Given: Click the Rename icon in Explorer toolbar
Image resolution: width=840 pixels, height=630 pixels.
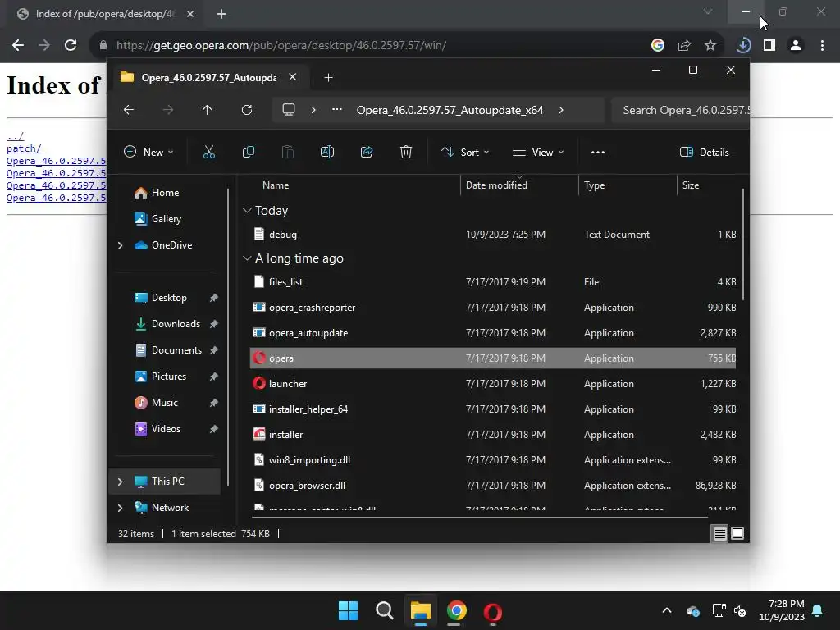Looking at the screenshot, I should [326, 152].
